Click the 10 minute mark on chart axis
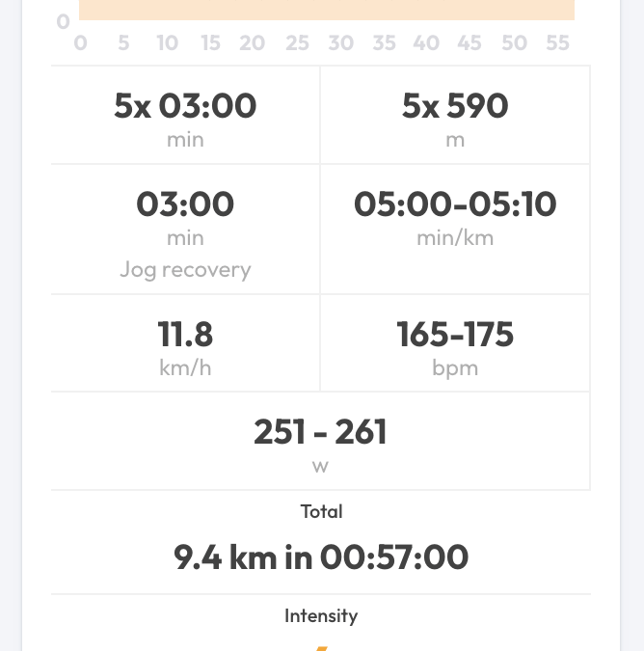644x651 pixels. click(x=167, y=43)
